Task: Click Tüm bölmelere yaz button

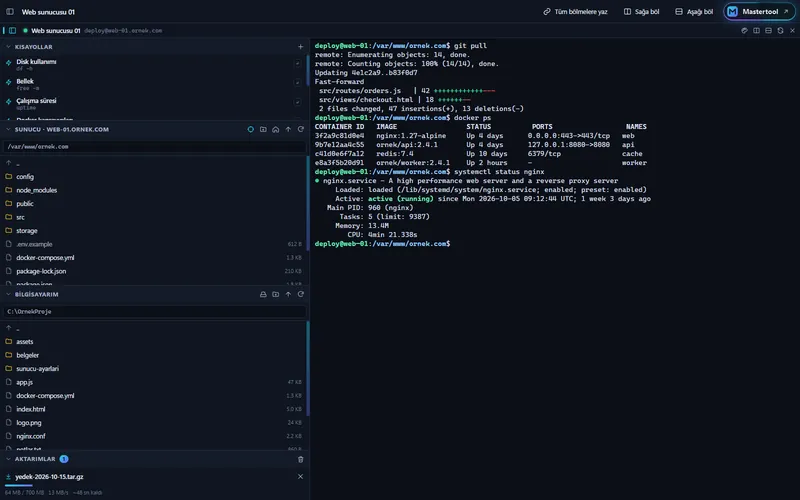Action: point(575,11)
